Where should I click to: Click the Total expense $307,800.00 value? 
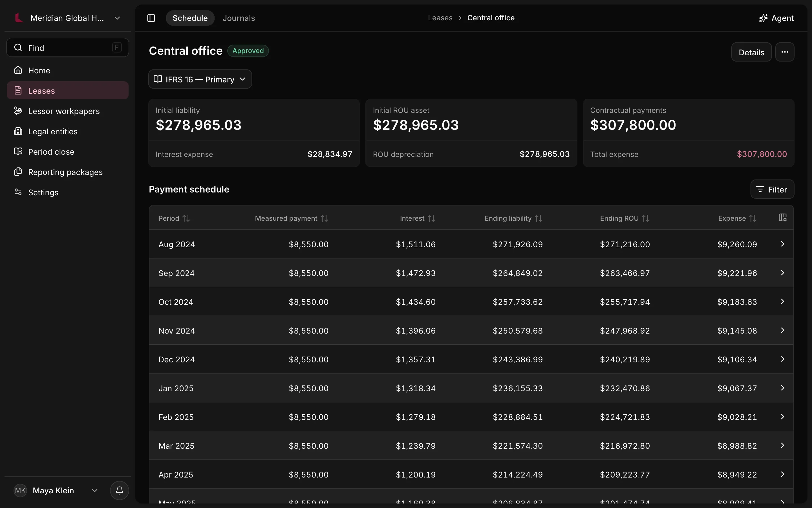tap(762, 154)
